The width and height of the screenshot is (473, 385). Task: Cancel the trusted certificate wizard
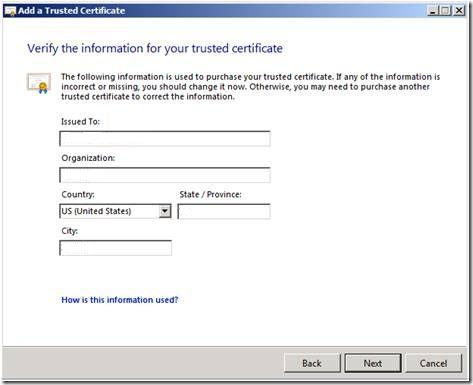coord(433,363)
